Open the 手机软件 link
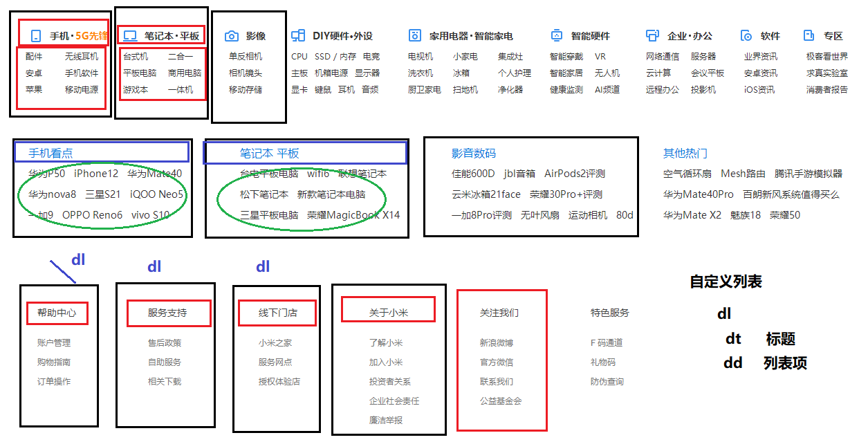Image resolution: width=868 pixels, height=442 pixels. tap(82, 73)
